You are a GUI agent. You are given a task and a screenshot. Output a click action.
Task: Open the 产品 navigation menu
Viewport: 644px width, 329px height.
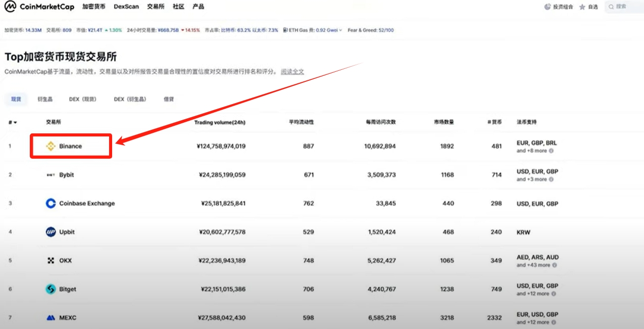(199, 7)
